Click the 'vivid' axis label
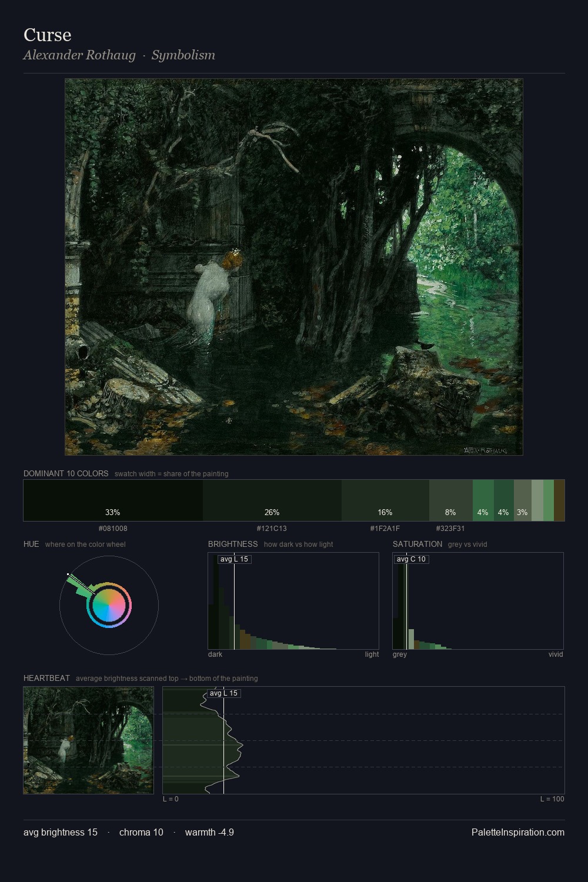The image size is (588, 882). tap(556, 654)
